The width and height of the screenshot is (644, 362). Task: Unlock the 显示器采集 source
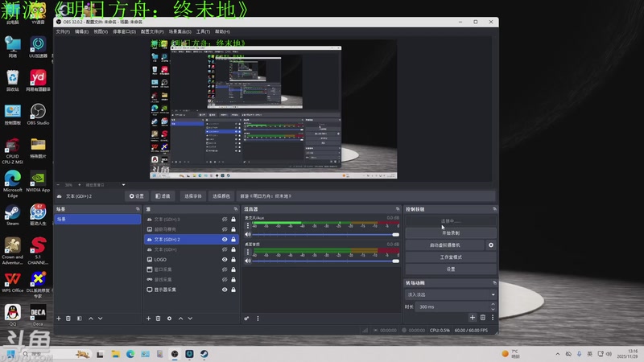pyautogui.click(x=233, y=290)
